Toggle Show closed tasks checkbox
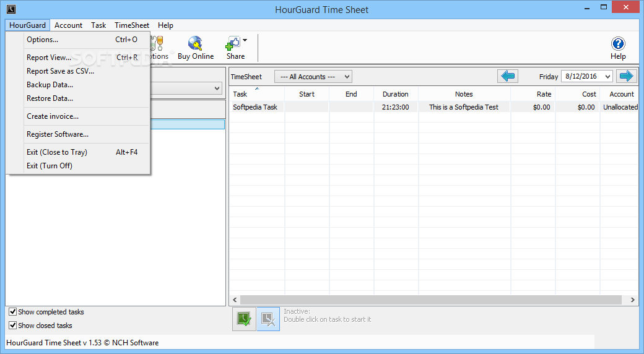644x354 pixels. click(13, 326)
